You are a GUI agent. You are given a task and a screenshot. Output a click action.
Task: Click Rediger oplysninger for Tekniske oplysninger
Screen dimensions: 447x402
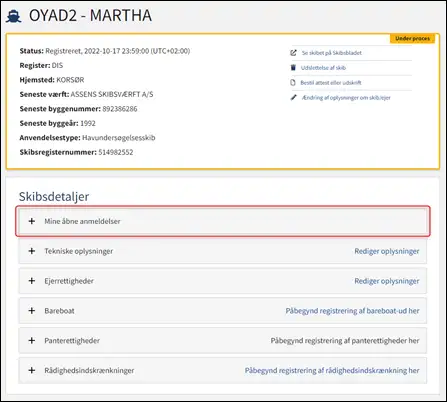click(x=387, y=251)
